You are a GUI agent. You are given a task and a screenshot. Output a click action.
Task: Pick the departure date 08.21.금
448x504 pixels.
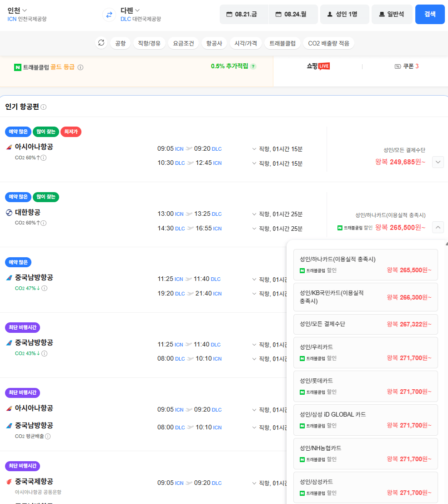(x=244, y=14)
